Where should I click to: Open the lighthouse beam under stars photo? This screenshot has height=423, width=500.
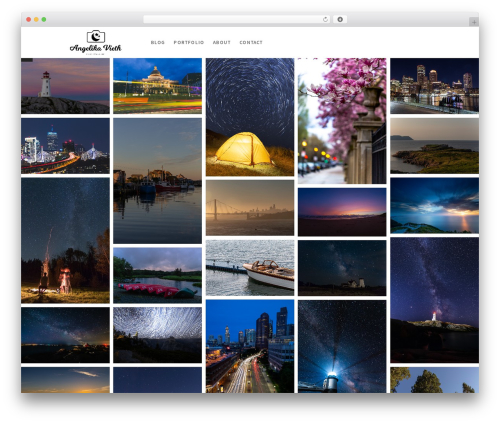[x=342, y=346]
